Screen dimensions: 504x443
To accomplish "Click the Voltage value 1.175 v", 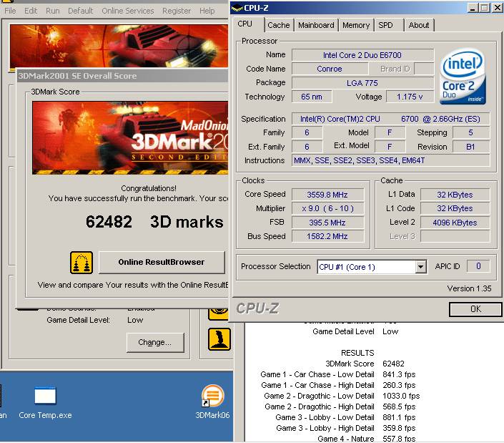I will coord(410,97).
